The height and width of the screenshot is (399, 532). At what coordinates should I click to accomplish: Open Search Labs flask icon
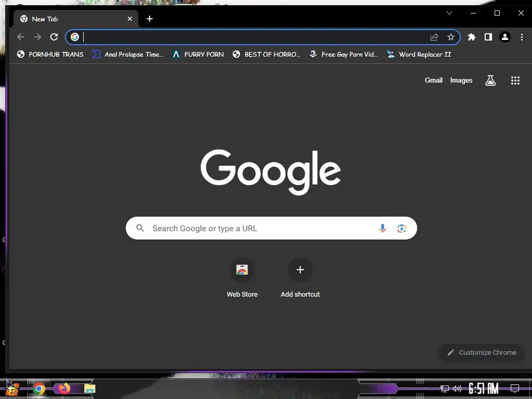pyautogui.click(x=490, y=81)
